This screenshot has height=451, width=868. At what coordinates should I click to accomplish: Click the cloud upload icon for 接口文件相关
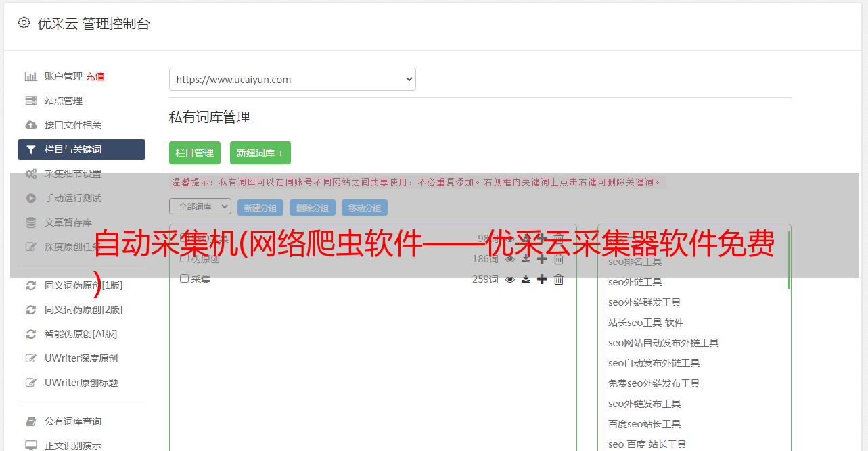point(31,125)
